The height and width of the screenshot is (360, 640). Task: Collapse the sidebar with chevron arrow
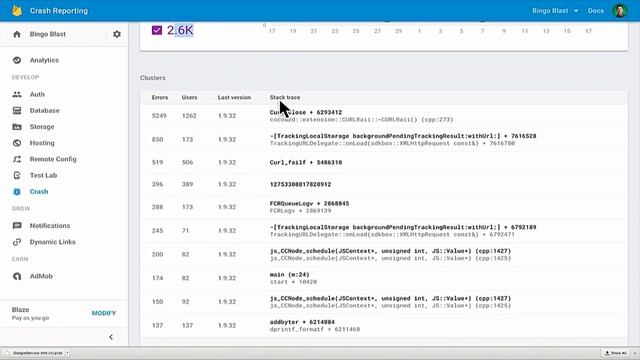pos(111,337)
